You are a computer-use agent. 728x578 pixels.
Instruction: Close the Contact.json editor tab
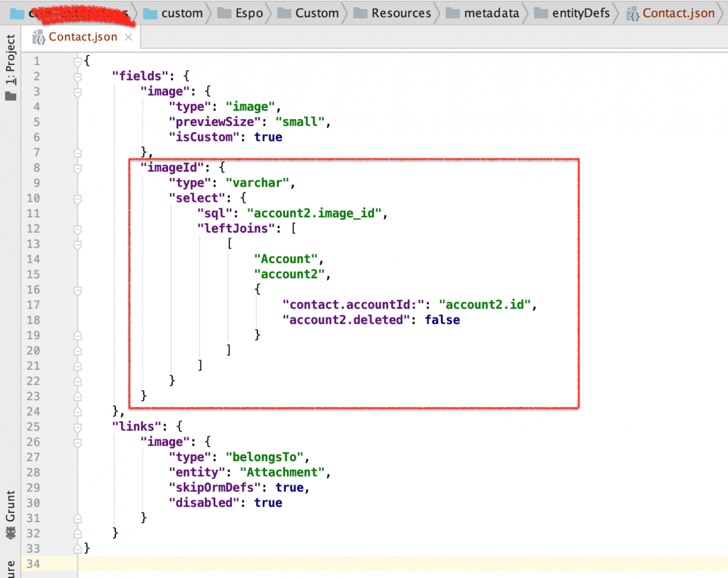129,37
